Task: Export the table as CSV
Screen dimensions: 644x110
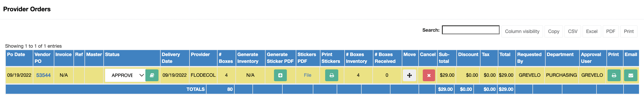Action: point(573,31)
